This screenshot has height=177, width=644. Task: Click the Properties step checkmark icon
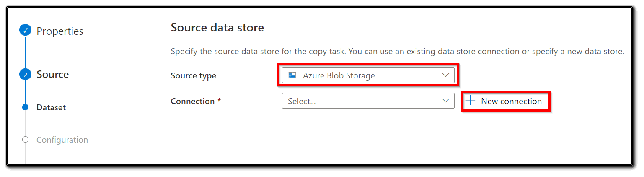(x=25, y=31)
